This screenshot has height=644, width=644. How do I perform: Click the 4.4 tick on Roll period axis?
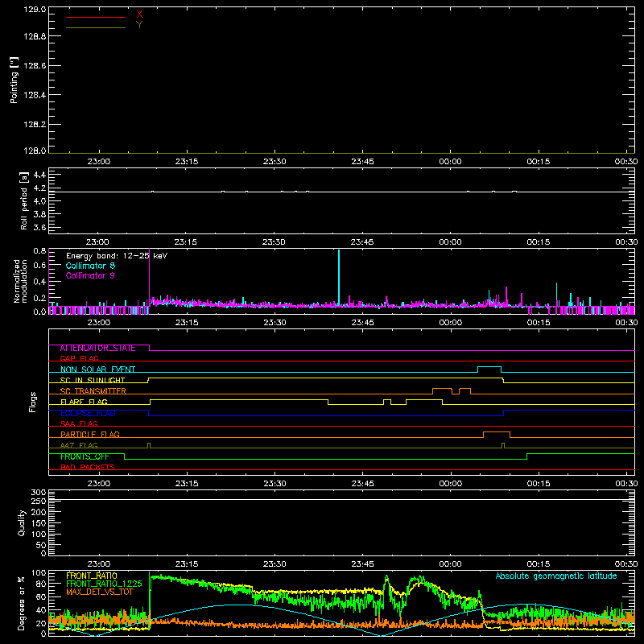point(39,175)
